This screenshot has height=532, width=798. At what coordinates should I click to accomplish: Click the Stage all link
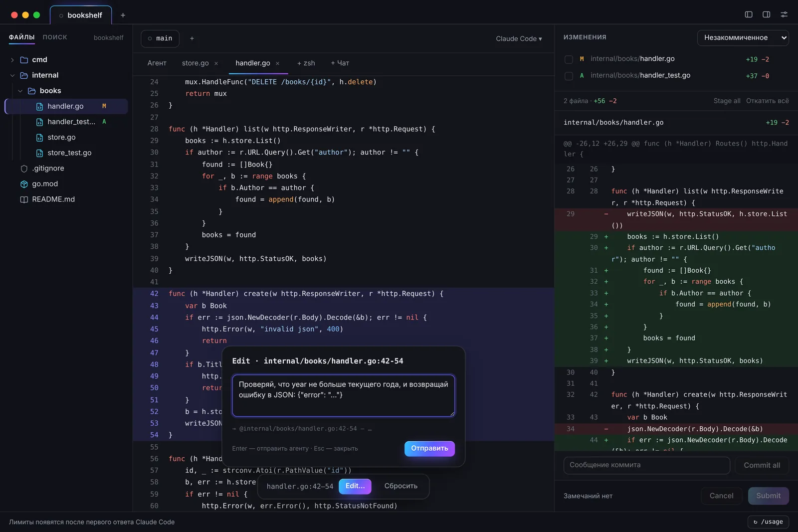tap(727, 101)
